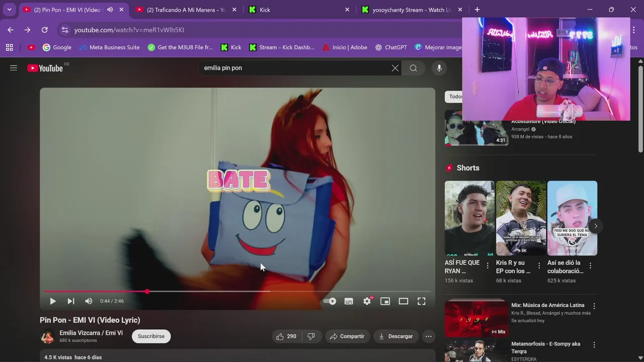Toggle subtitles with the captions icon

pyautogui.click(x=349, y=301)
